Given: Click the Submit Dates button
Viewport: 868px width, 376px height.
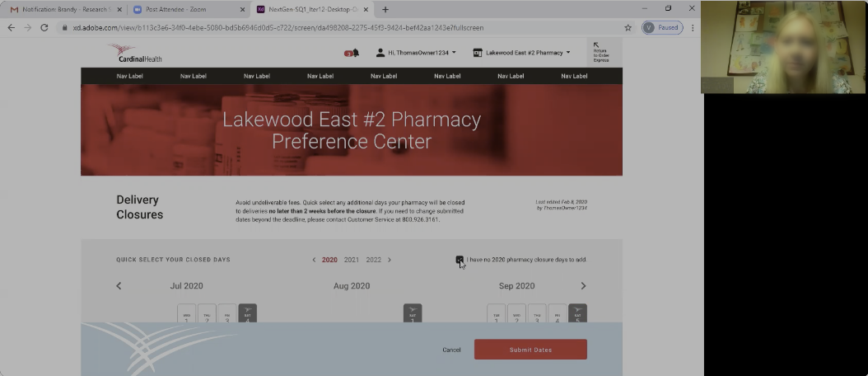Looking at the screenshot, I should tap(530, 350).
